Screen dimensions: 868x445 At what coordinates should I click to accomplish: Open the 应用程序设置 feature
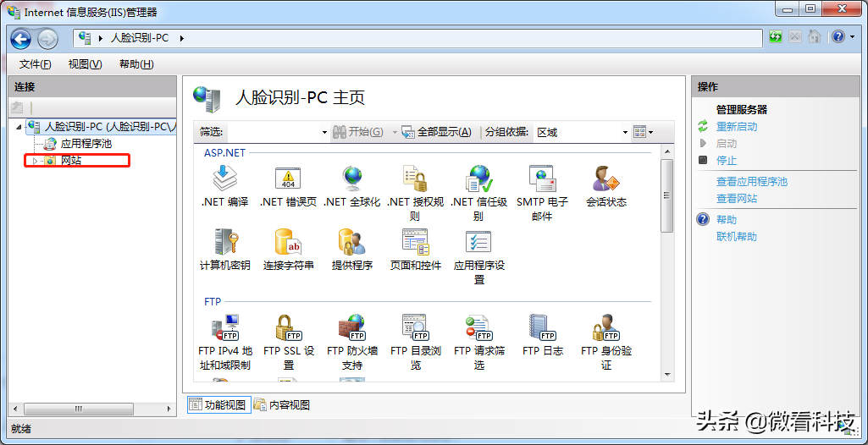[478, 257]
